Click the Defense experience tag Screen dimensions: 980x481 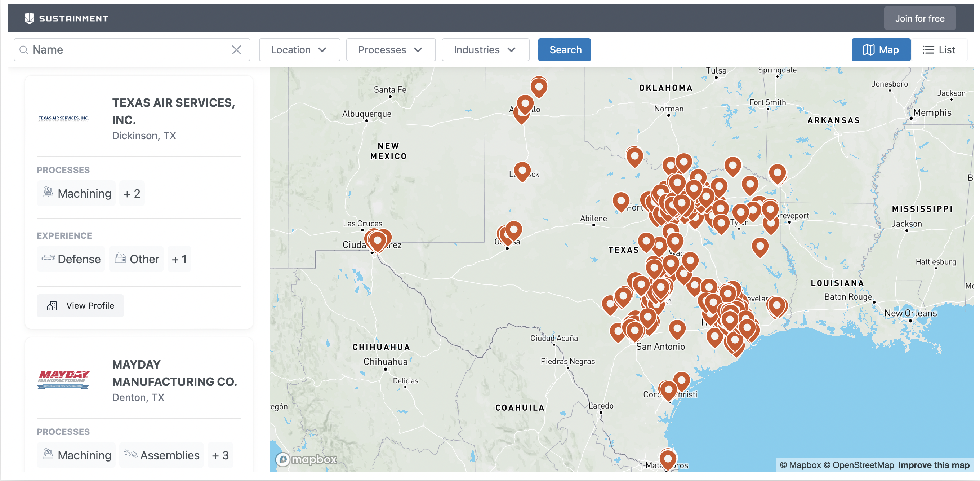pos(71,259)
